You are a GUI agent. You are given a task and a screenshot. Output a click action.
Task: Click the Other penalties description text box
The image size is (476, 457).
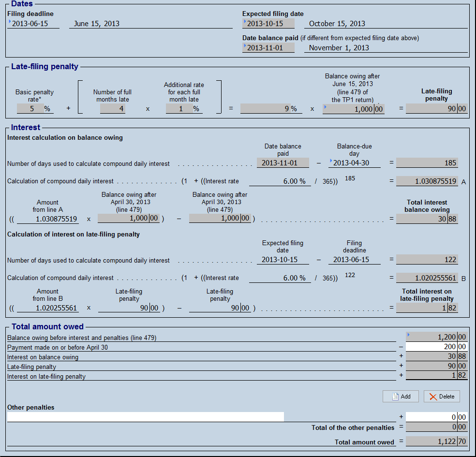(146, 417)
